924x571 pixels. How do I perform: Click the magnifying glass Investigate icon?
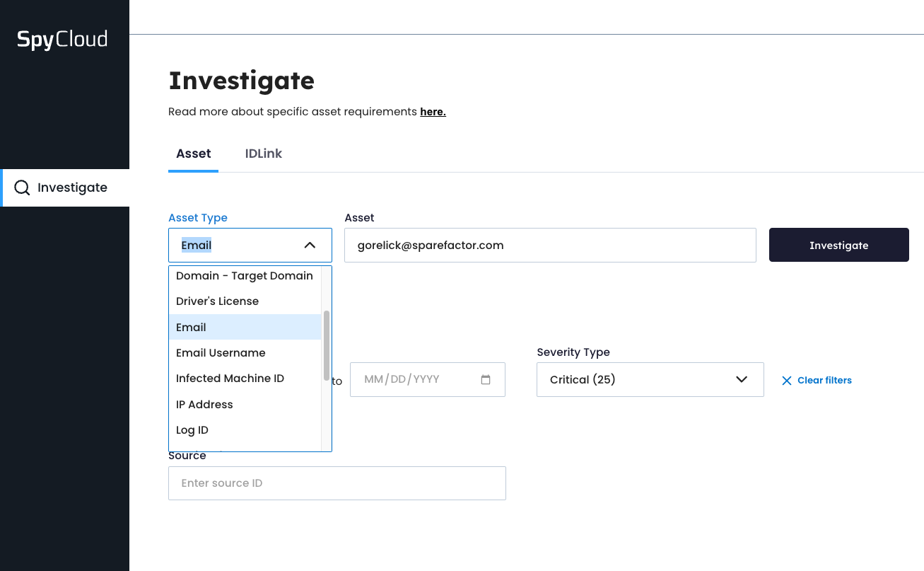coord(22,188)
